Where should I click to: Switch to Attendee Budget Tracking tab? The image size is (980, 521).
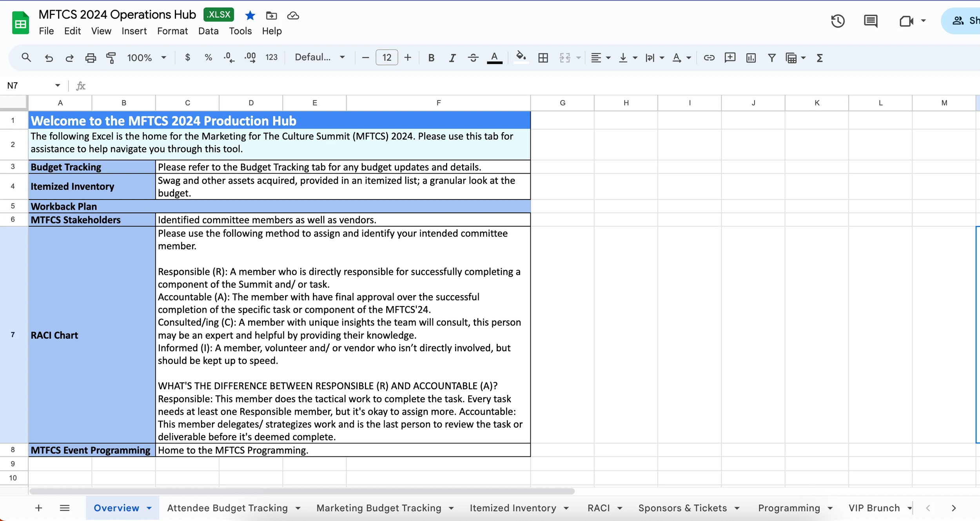[227, 508]
